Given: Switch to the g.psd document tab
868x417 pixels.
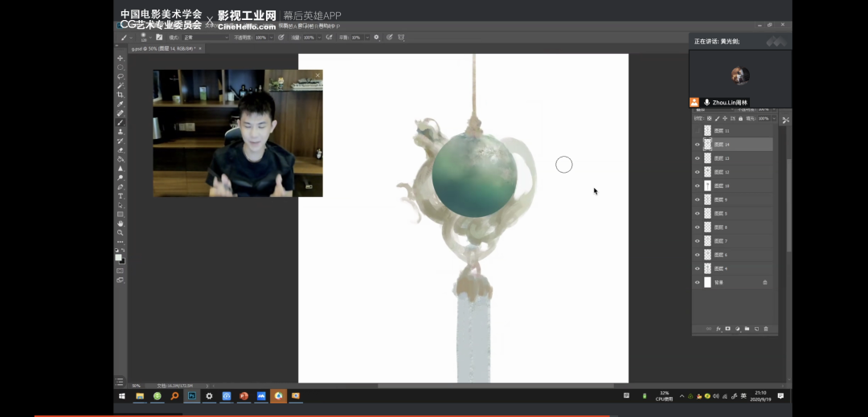Looking at the screenshot, I should (158, 49).
